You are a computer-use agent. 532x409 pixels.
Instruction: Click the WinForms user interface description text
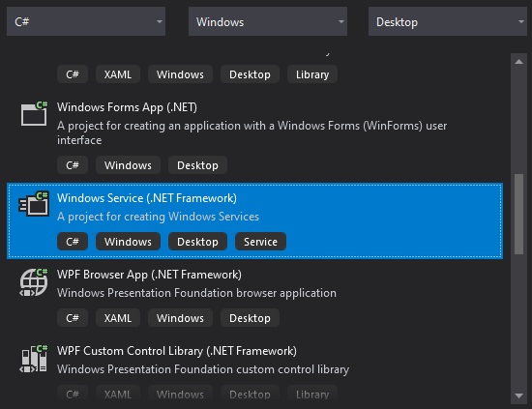pos(251,132)
